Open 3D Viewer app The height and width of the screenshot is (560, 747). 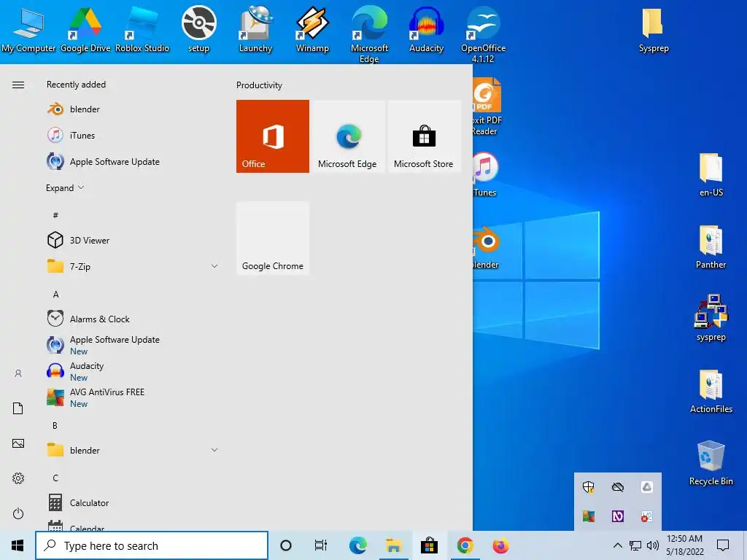131,240
